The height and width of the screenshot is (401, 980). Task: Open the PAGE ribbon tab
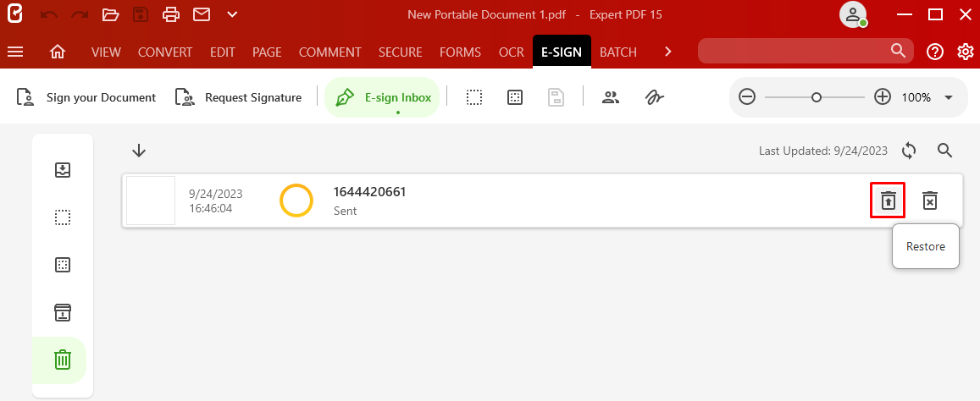(267, 52)
